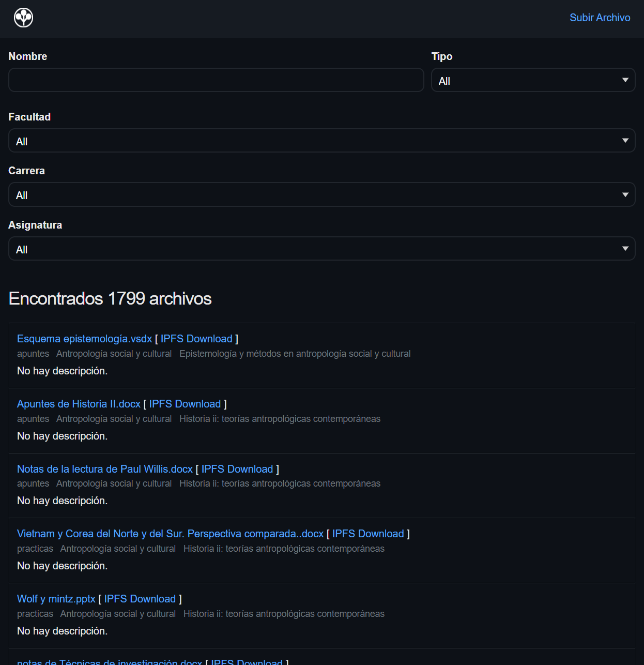Open Esquema epistemología.vsdx file link
Image resolution: width=644 pixels, height=665 pixels.
point(85,339)
